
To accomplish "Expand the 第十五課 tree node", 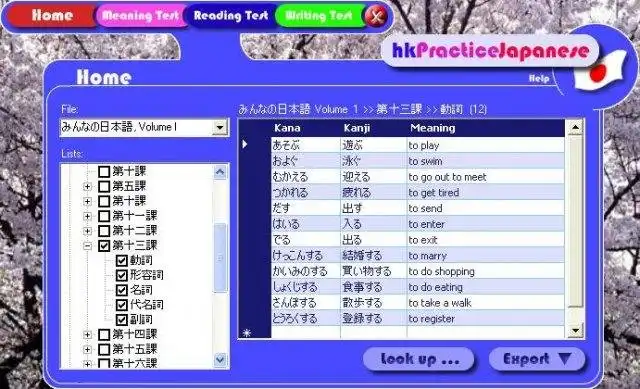I will (87, 349).
